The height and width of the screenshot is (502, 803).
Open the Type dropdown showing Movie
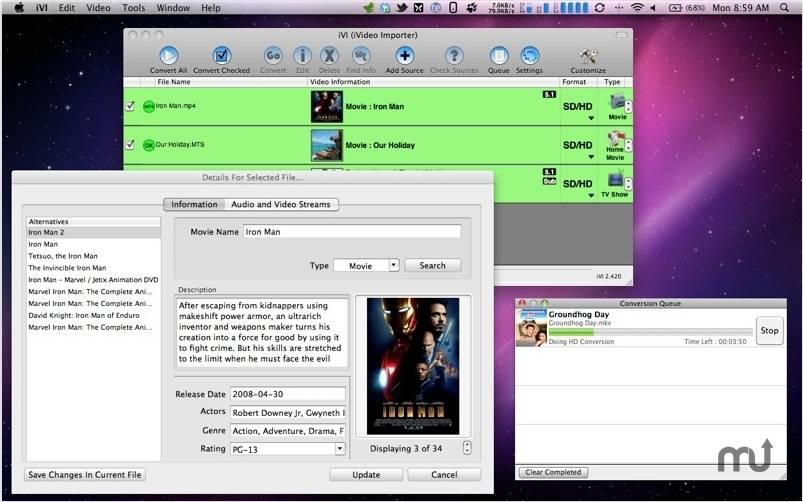point(366,266)
